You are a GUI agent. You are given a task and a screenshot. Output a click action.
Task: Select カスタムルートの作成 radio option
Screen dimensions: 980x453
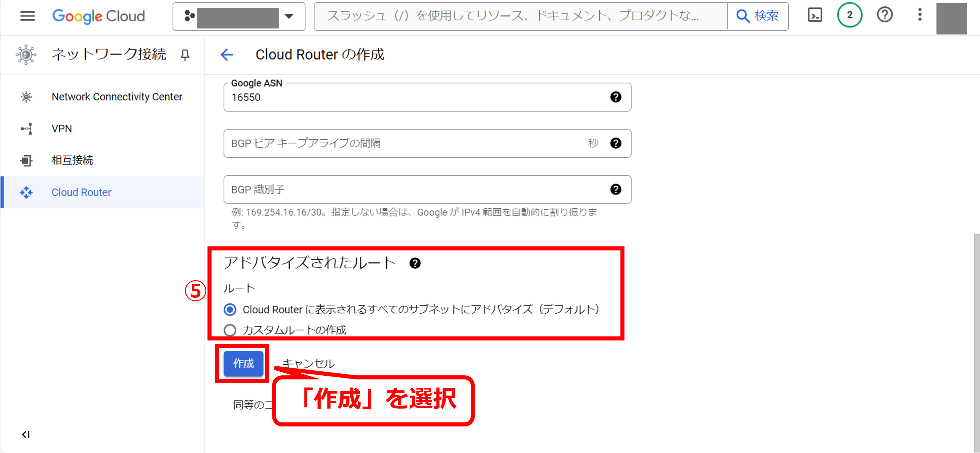point(230,330)
